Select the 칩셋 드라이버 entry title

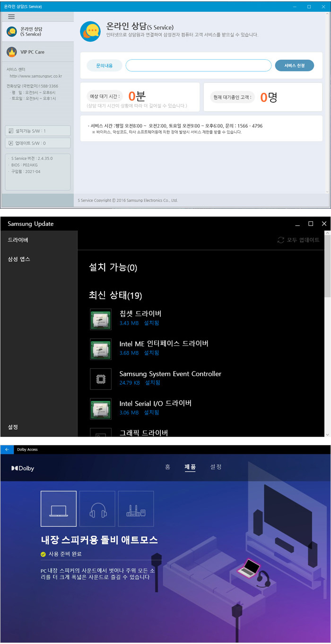coord(140,314)
